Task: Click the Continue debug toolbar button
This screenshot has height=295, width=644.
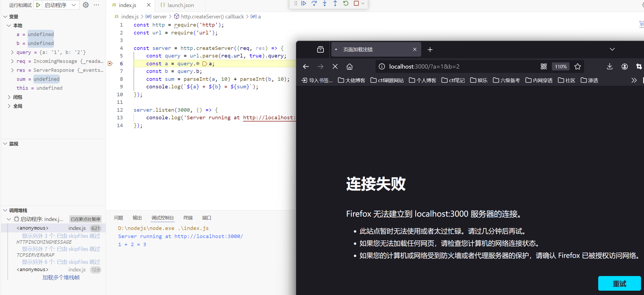Action: 304,4
